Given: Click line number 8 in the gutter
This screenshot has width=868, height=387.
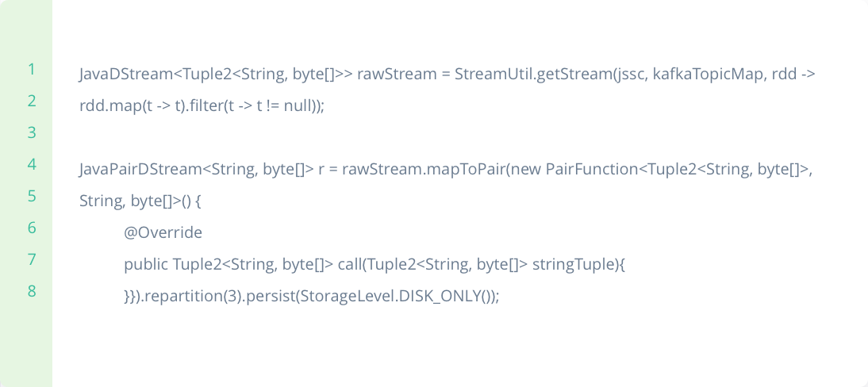Looking at the screenshot, I should point(32,291).
